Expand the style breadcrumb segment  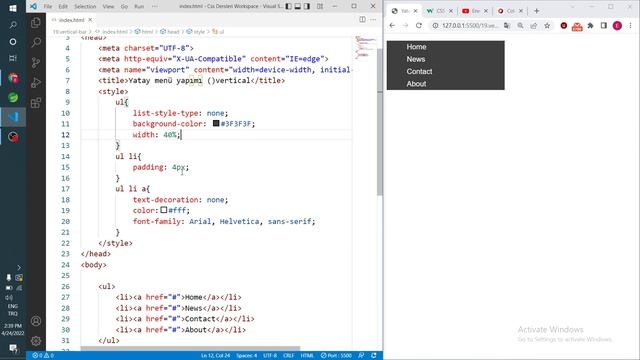pos(196,31)
